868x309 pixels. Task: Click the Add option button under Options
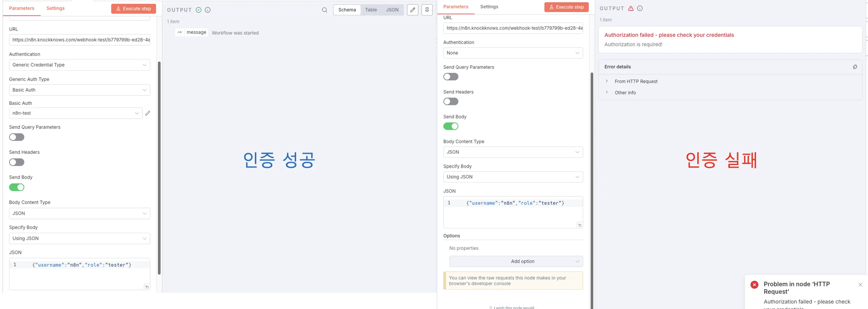coord(515,261)
